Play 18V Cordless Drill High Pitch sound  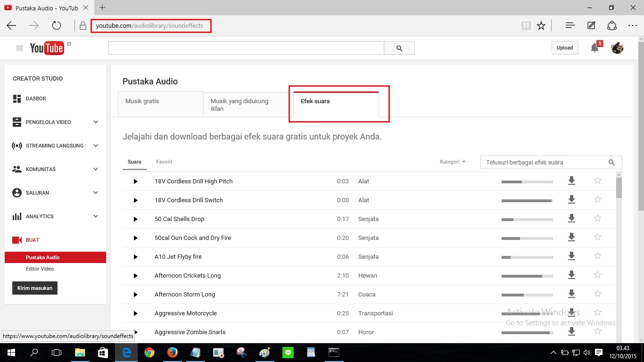click(x=135, y=181)
